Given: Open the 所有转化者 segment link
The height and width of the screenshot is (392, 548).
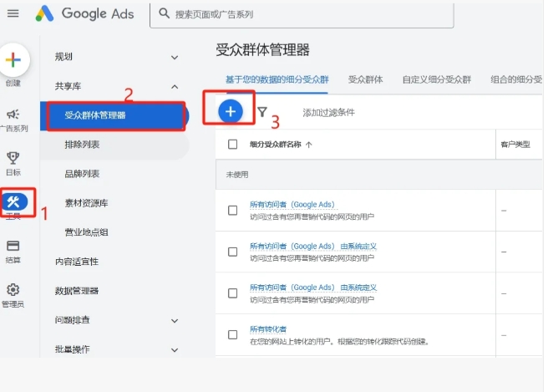Looking at the screenshot, I should tap(268, 329).
